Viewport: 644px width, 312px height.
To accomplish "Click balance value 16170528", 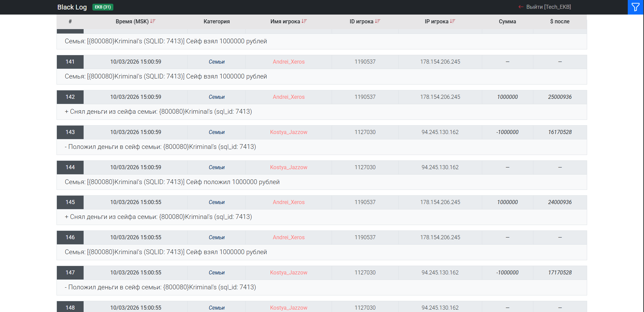I will click(560, 132).
